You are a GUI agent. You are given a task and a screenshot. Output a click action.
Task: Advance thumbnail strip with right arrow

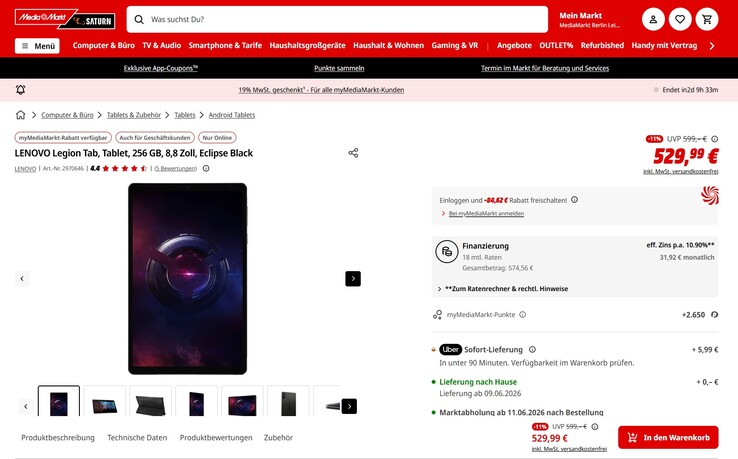(349, 406)
